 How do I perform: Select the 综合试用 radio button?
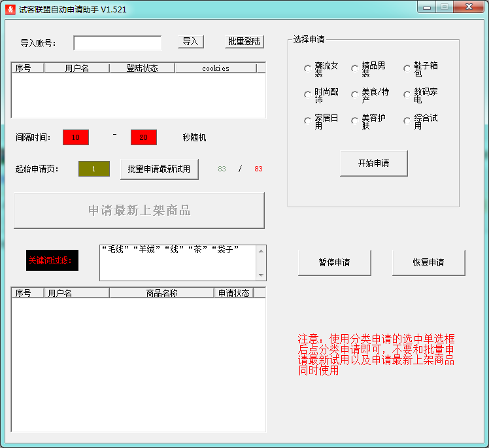(407, 121)
